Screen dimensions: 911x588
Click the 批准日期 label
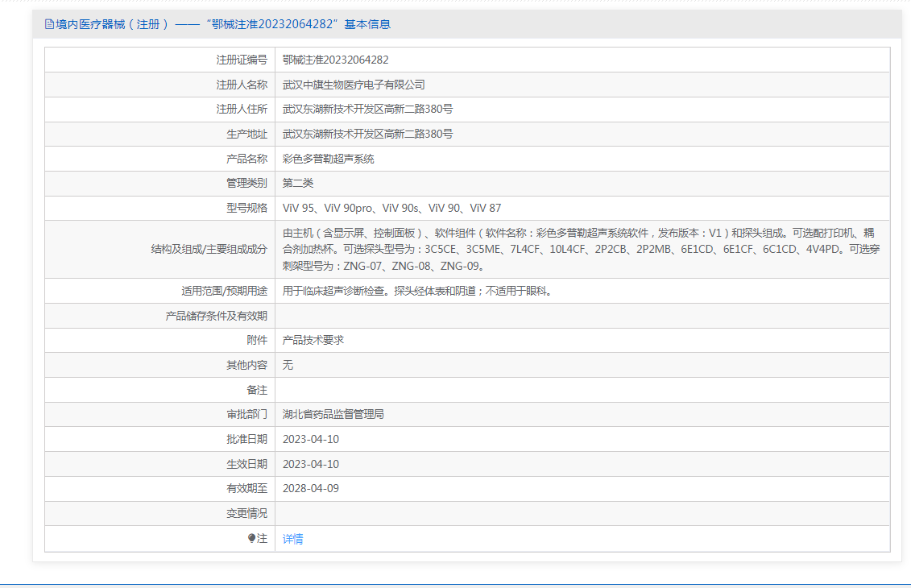pos(247,439)
